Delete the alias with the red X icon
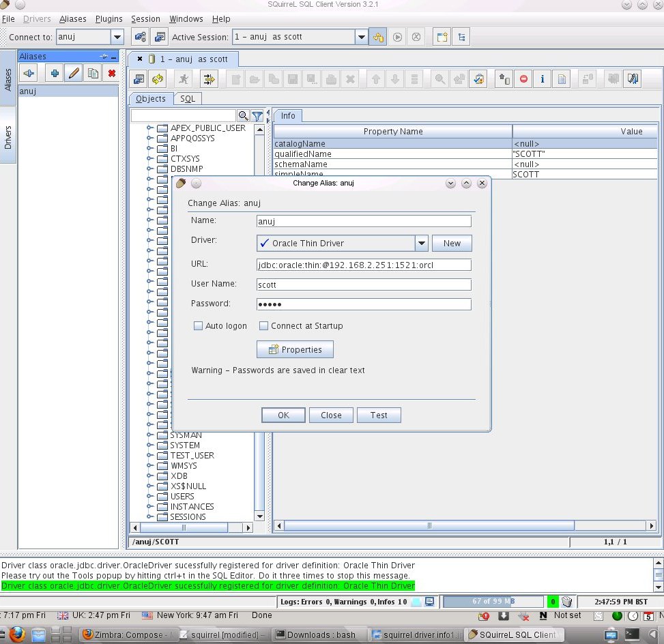This screenshot has height=644, width=664. (112, 73)
